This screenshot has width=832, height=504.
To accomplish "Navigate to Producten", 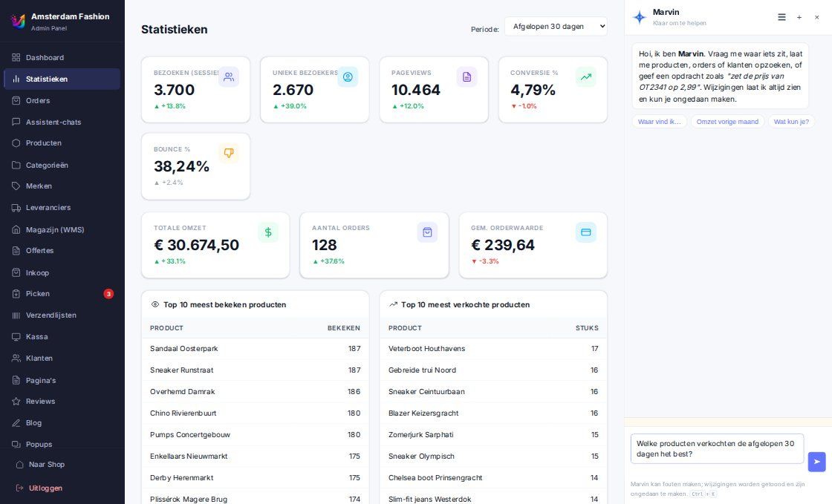I will pos(62,143).
